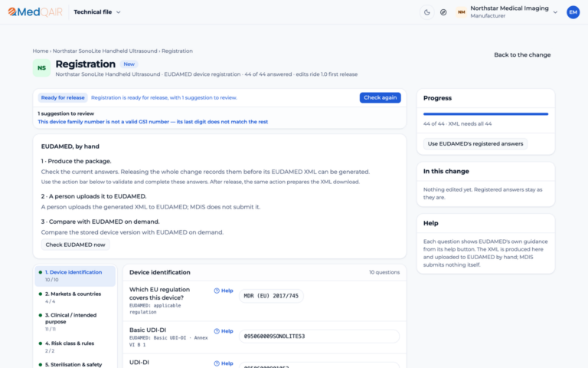Click the Basic UDI-DI input field

(319, 337)
